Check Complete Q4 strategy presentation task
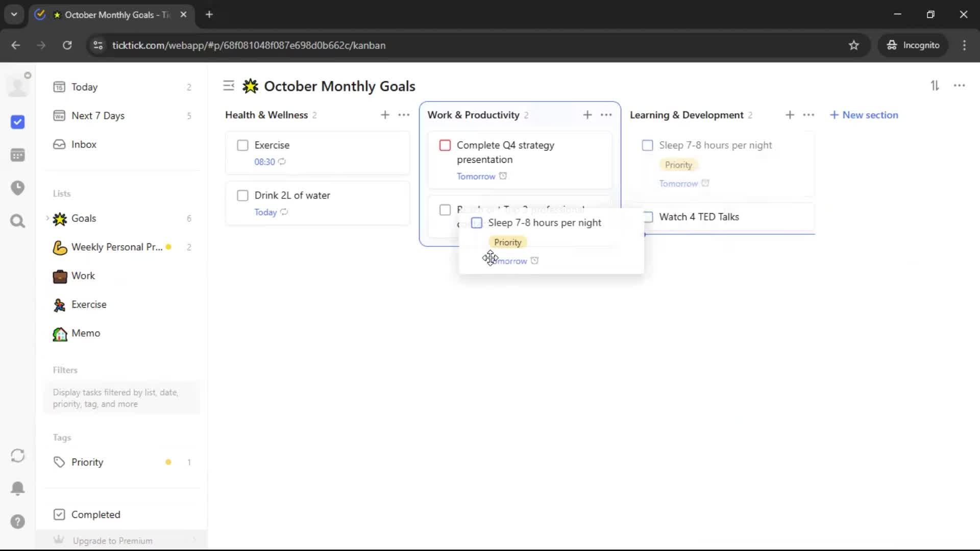The width and height of the screenshot is (980, 551). [445, 145]
